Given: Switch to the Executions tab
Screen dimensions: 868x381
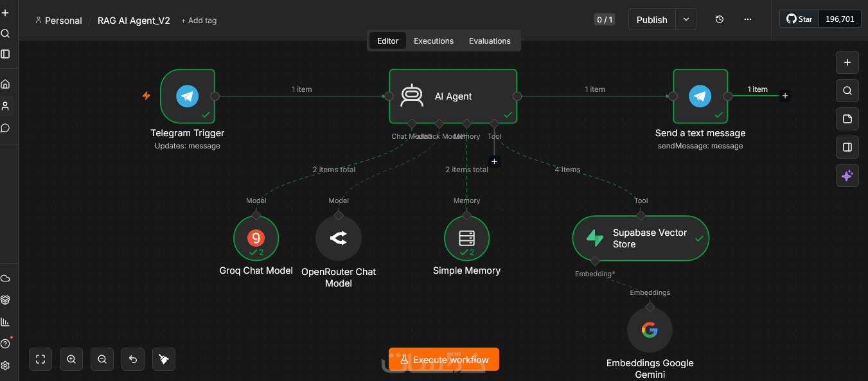Looking at the screenshot, I should pyautogui.click(x=434, y=40).
